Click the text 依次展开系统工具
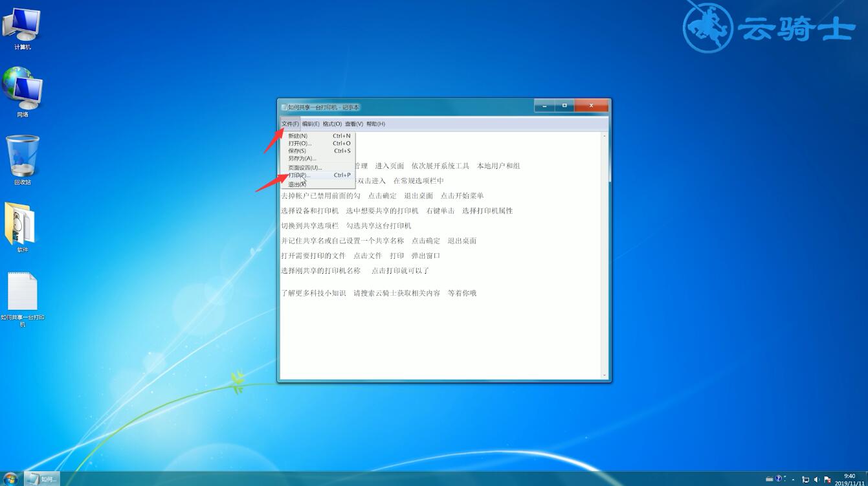Viewport: 868px width, 486px height. pyautogui.click(x=440, y=166)
